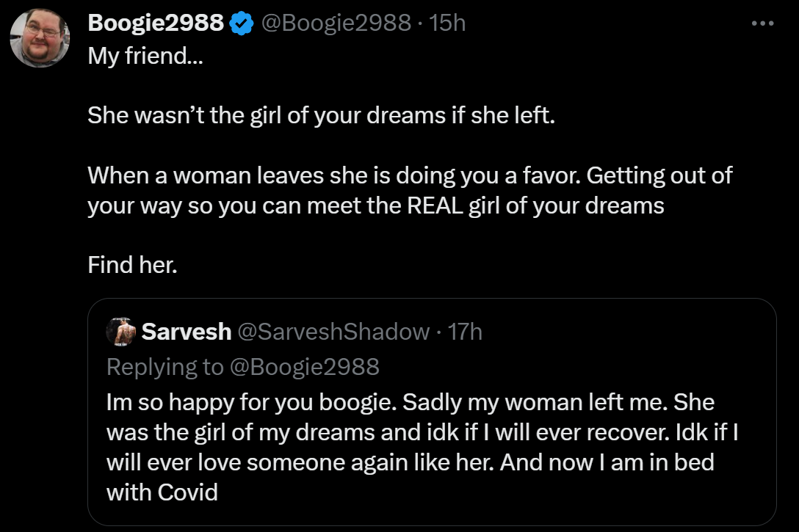Click the "Replying to" label text
The height and width of the screenshot is (532, 799).
click(164, 366)
